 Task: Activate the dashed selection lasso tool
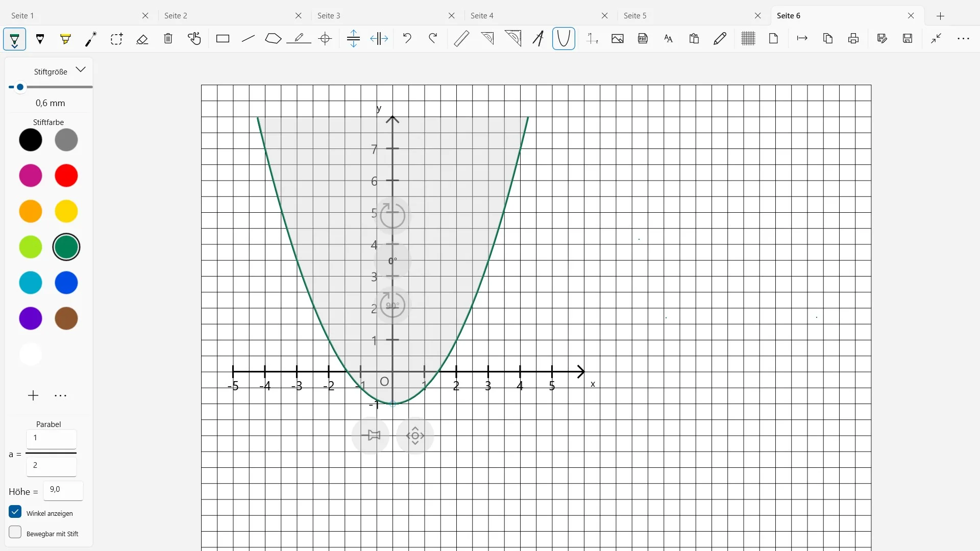[116, 39]
